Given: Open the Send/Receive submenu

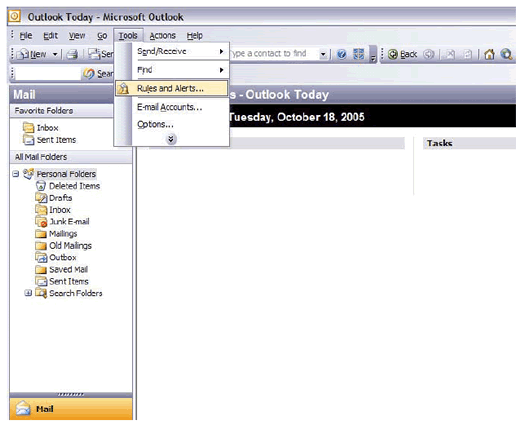Looking at the screenshot, I should (x=172, y=51).
